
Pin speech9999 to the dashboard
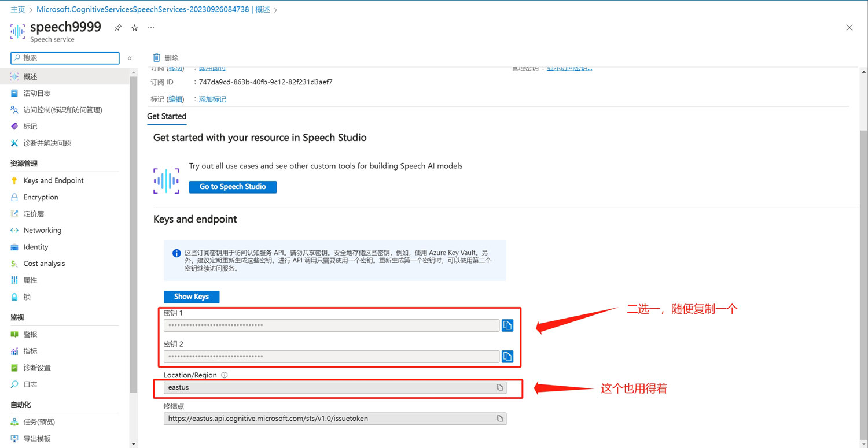tap(118, 28)
